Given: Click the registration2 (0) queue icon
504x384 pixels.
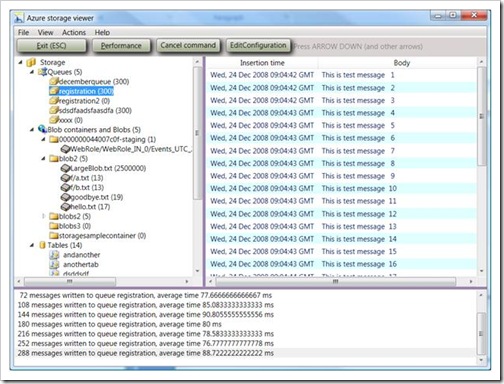Looking at the screenshot, I should (x=53, y=101).
